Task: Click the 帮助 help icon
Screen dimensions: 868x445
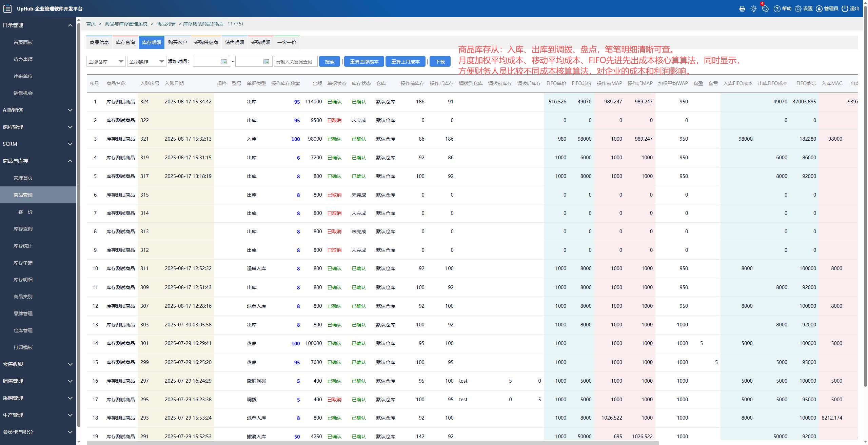Action: [777, 9]
